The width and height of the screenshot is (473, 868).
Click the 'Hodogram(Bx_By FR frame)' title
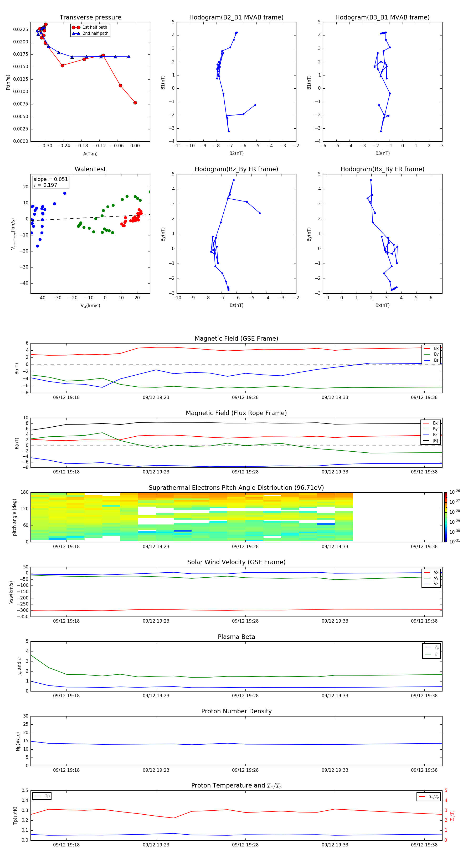[x=382, y=169]
